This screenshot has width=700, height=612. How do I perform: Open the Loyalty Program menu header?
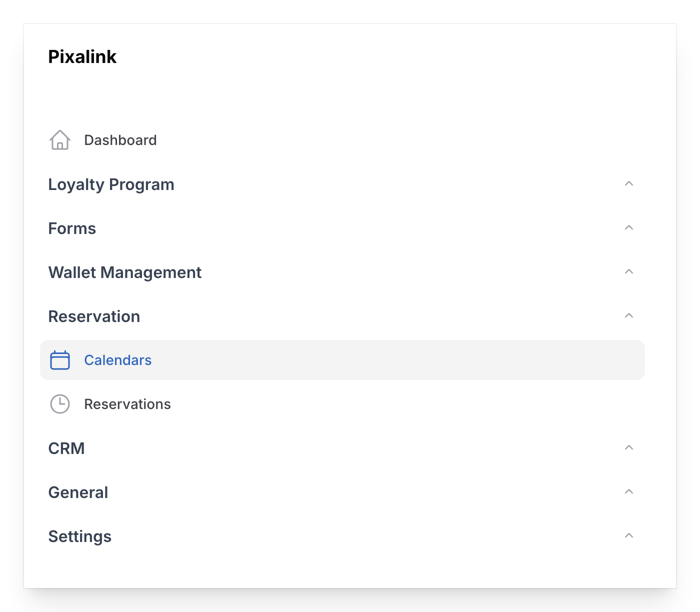(111, 184)
